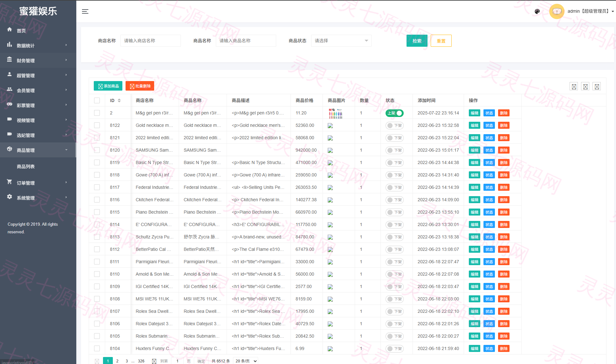The width and height of the screenshot is (616, 364).
Task: Open the admin 超级管理员 user dropdown
Action: (x=591, y=11)
